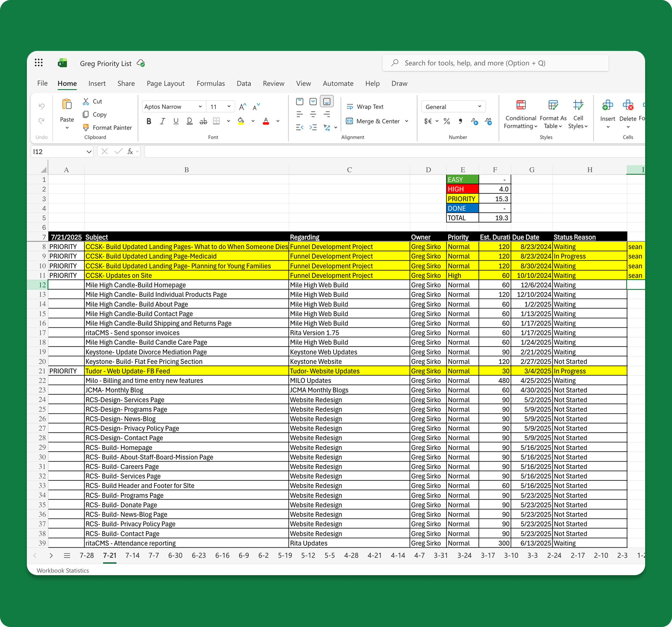Viewport: 672px width, 627px height.
Task: Expand the Name Box dropdown arrow
Action: 89,152
